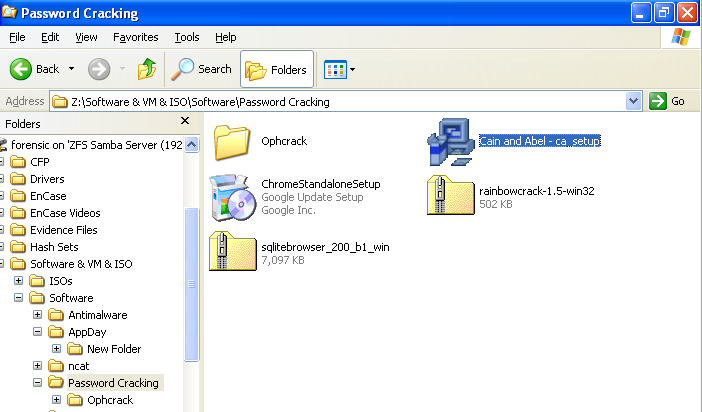Select the Hash Sets folder in tree

tap(54, 247)
